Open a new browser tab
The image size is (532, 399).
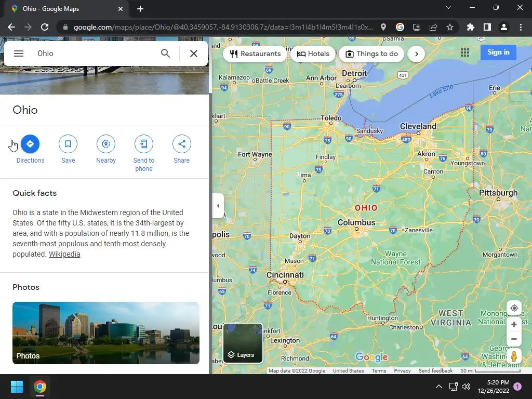(140, 9)
